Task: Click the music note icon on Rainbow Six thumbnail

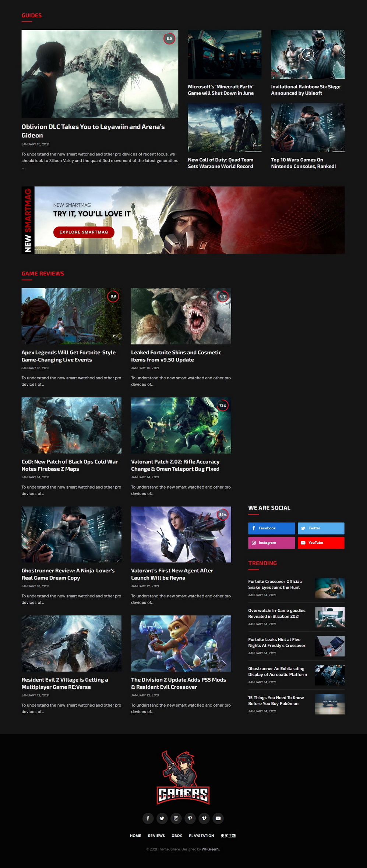Action: click(x=308, y=54)
